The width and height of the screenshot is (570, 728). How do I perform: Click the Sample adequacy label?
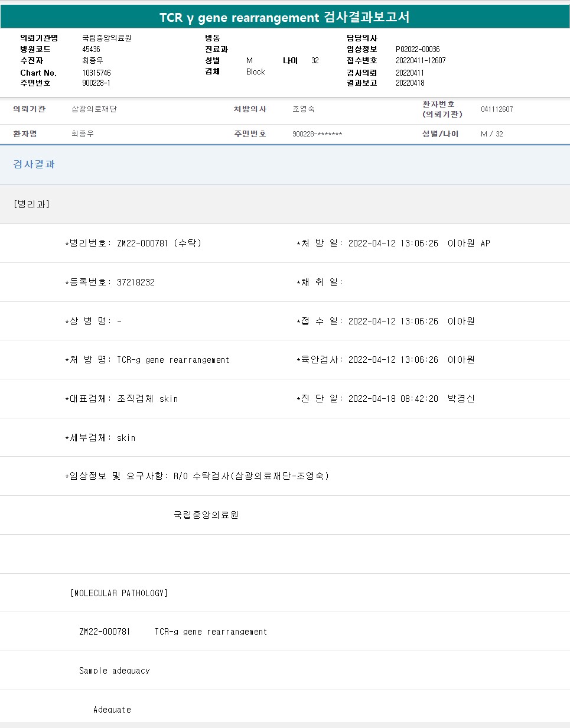pyautogui.click(x=114, y=671)
